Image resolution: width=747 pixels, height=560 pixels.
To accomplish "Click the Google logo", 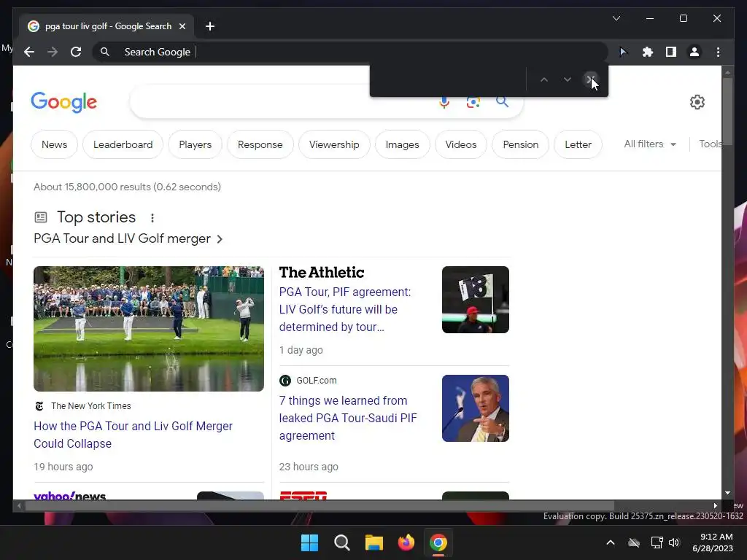I will pyautogui.click(x=64, y=102).
